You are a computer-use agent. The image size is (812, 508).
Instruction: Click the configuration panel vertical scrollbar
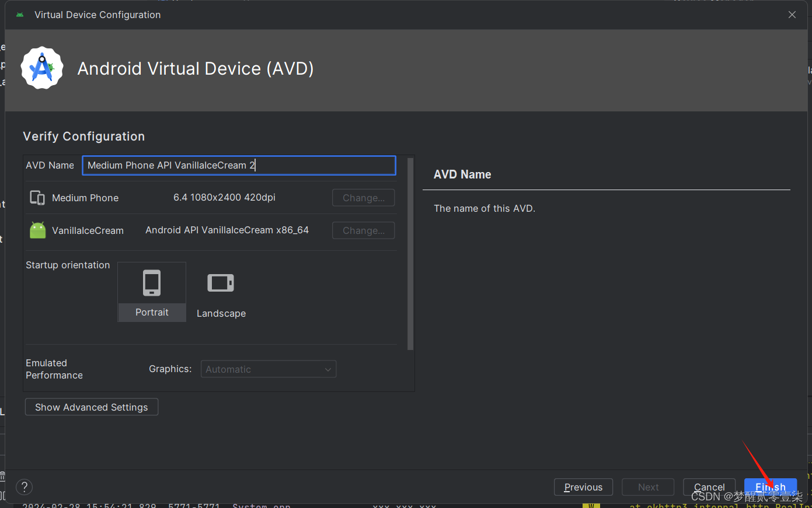pyautogui.click(x=410, y=254)
